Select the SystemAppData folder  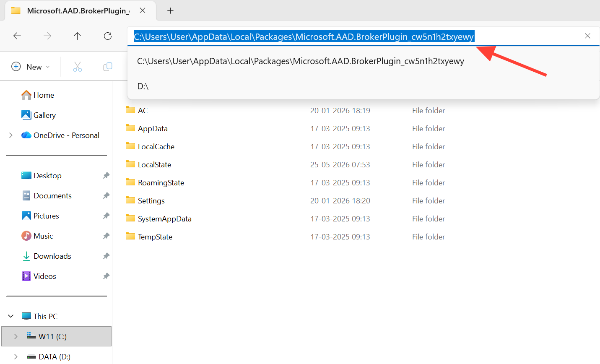(164, 219)
